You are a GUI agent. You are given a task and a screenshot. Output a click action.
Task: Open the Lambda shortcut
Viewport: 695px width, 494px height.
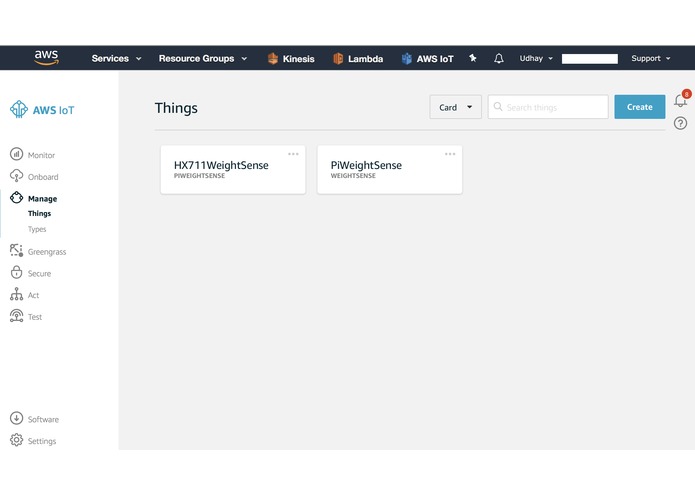[x=358, y=58]
